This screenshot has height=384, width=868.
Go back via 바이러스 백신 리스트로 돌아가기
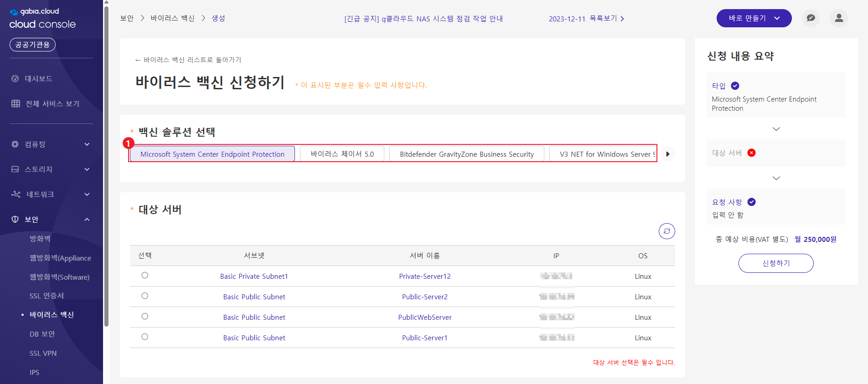click(x=188, y=60)
